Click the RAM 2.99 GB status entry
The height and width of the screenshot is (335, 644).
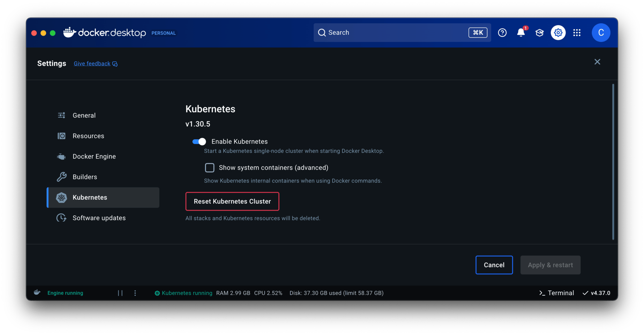point(233,293)
